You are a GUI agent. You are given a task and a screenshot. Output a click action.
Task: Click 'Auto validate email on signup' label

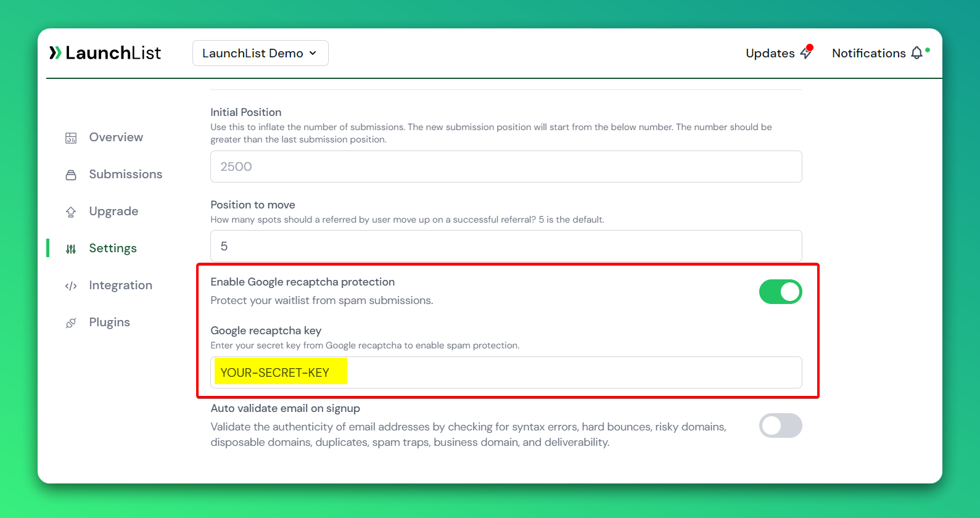(285, 408)
